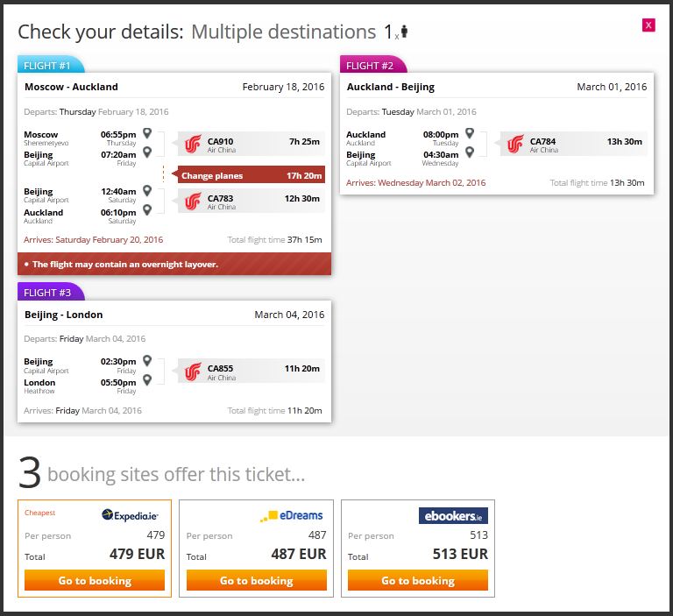Screen dimensions: 673x616
Task: Click the Air China logo beside CA784
Action: 516,144
